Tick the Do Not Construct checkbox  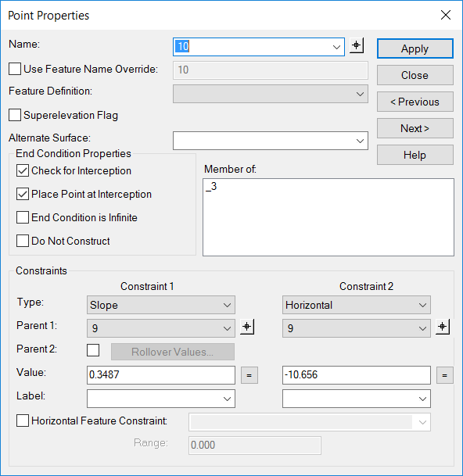coord(23,241)
